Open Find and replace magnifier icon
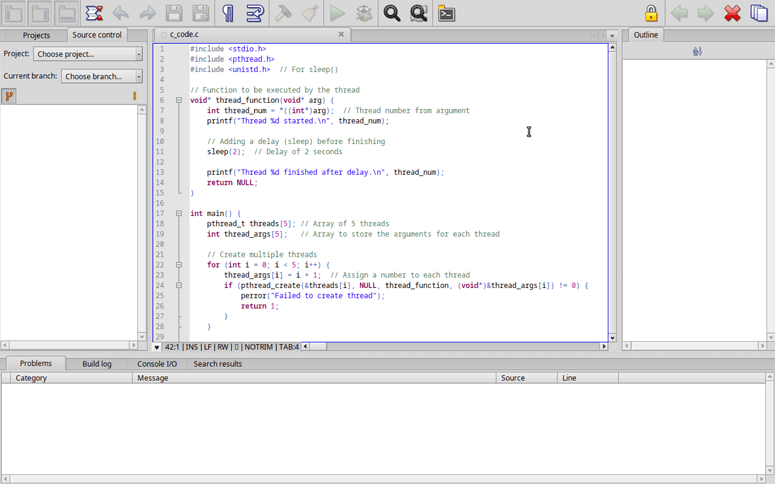 click(419, 13)
